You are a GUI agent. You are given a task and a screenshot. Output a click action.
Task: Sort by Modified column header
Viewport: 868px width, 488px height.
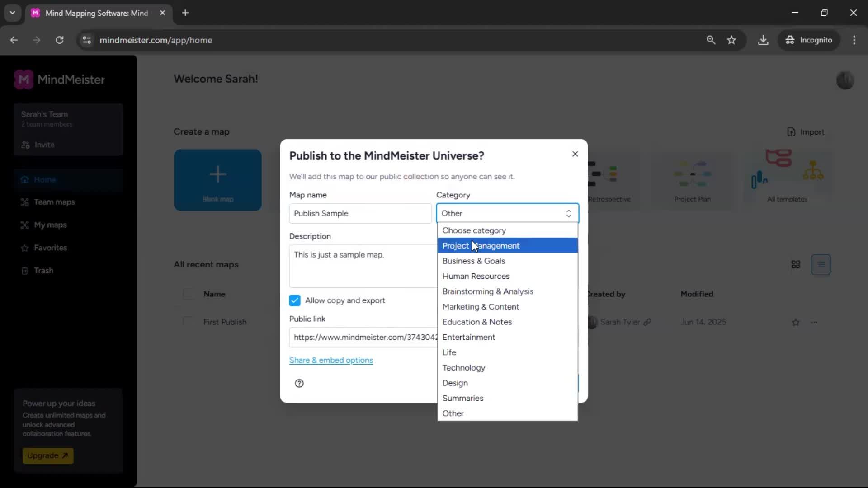click(x=697, y=294)
